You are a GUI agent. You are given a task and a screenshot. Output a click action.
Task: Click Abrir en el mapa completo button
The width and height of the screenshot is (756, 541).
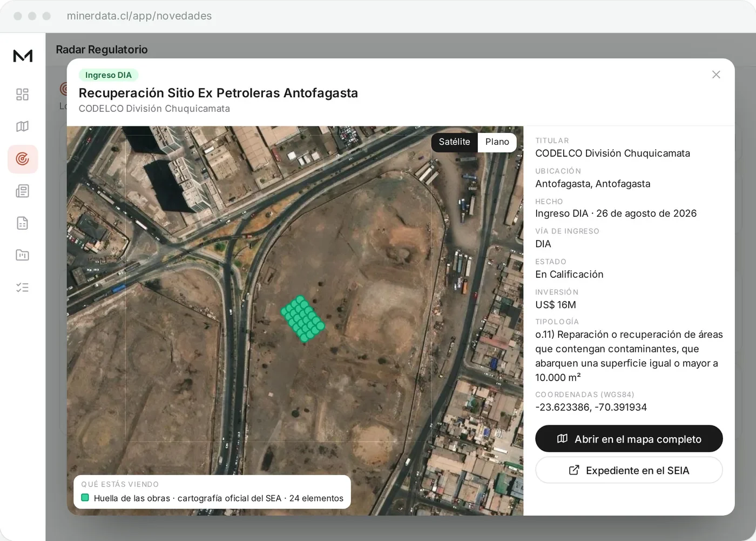coord(629,439)
